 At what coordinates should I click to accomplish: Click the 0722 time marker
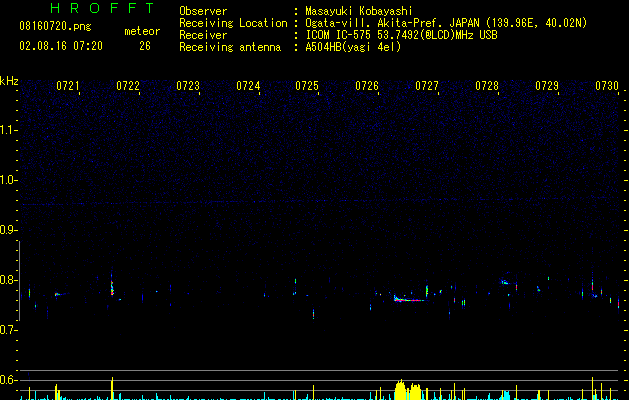click(x=128, y=86)
